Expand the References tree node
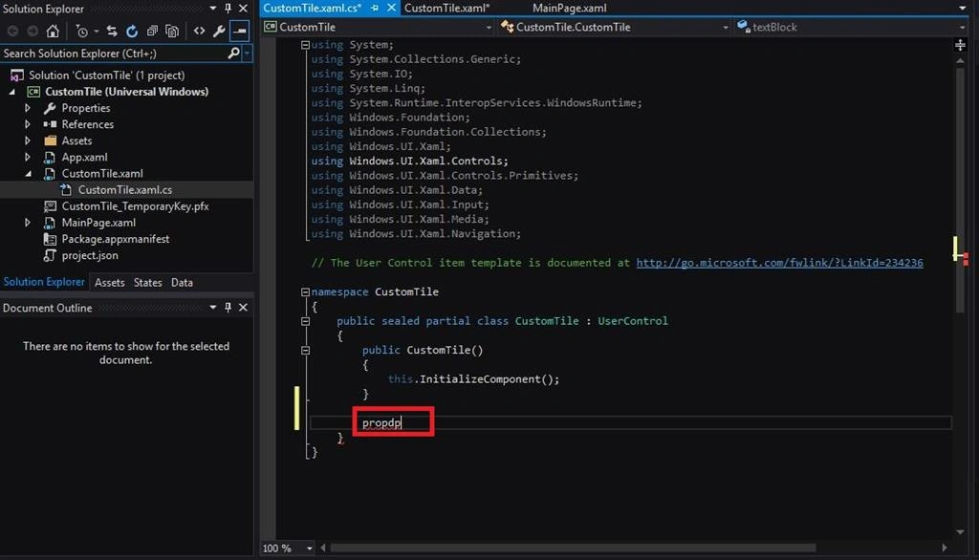The image size is (979, 560). click(28, 124)
